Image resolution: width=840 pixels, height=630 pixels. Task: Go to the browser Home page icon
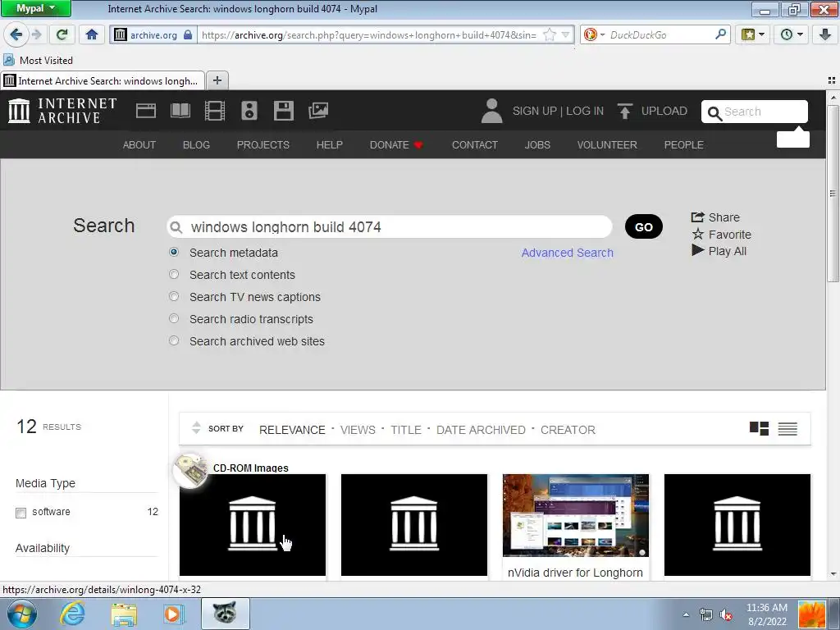[92, 34]
